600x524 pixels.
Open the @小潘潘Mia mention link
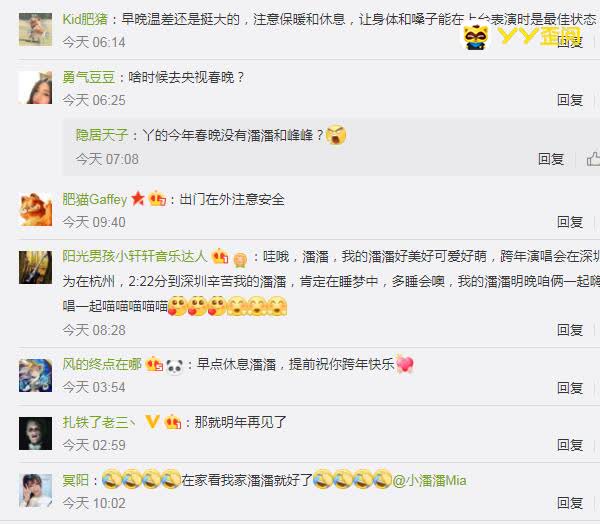click(x=430, y=480)
